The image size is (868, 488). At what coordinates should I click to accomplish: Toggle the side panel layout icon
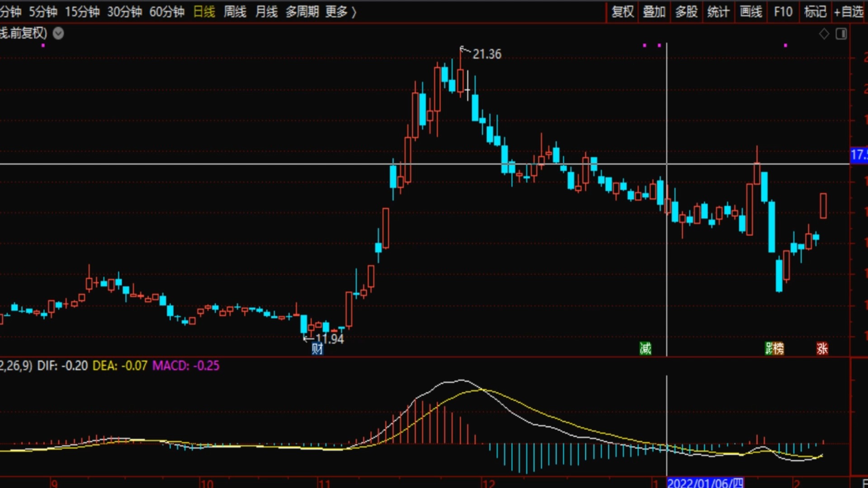coord(841,34)
